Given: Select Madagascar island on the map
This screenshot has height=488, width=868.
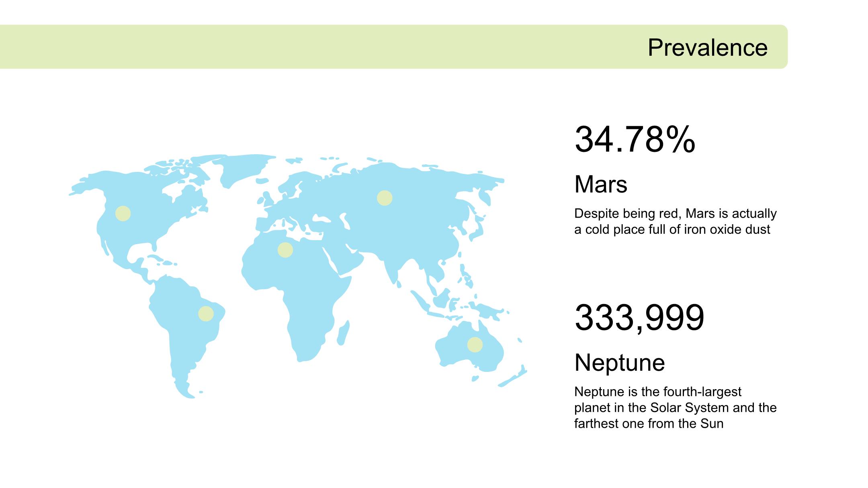Looking at the screenshot, I should 343,334.
